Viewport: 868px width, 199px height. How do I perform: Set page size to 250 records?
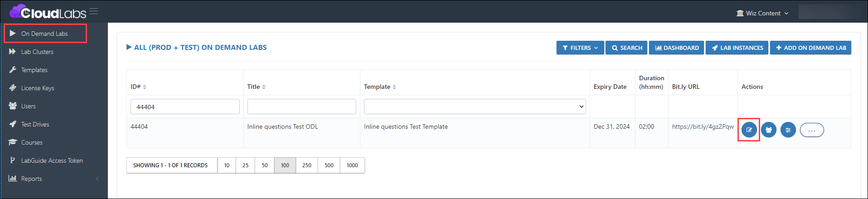(x=307, y=165)
